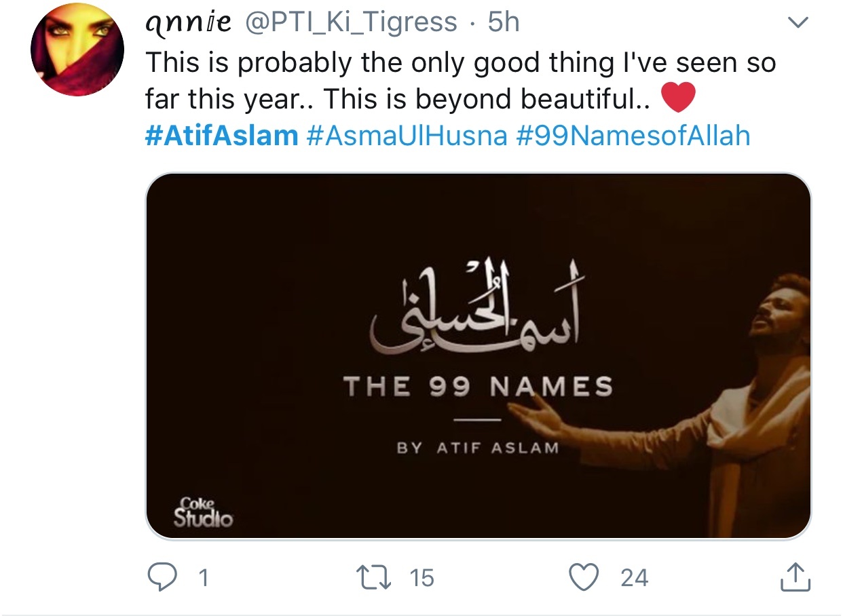Open the #AsmaUlHusna hashtag link
This screenshot has height=616, width=843.
coord(407,136)
